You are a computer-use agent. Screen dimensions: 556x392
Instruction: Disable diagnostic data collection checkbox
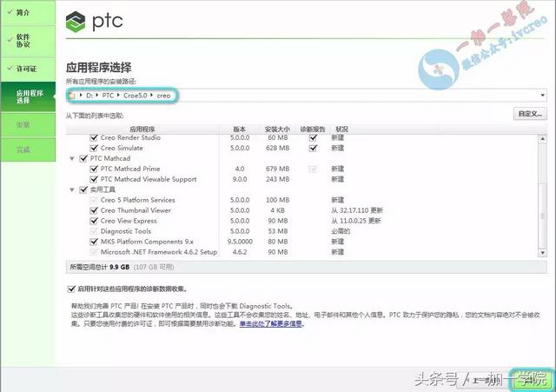coord(71,289)
